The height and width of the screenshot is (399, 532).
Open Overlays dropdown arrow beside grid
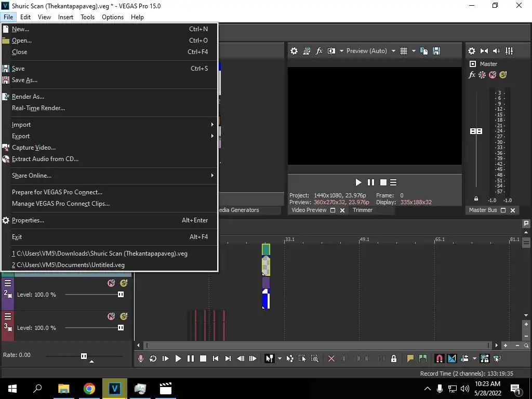tap(414, 51)
